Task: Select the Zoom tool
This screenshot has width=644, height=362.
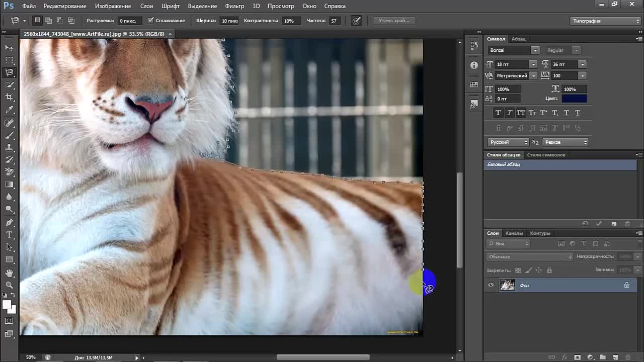Action: pos(9,285)
